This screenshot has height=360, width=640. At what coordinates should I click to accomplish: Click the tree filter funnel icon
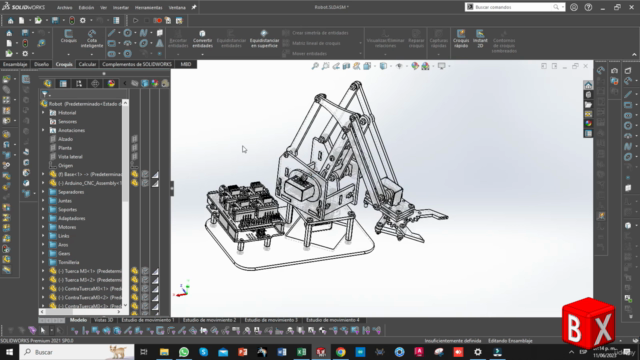point(44,94)
